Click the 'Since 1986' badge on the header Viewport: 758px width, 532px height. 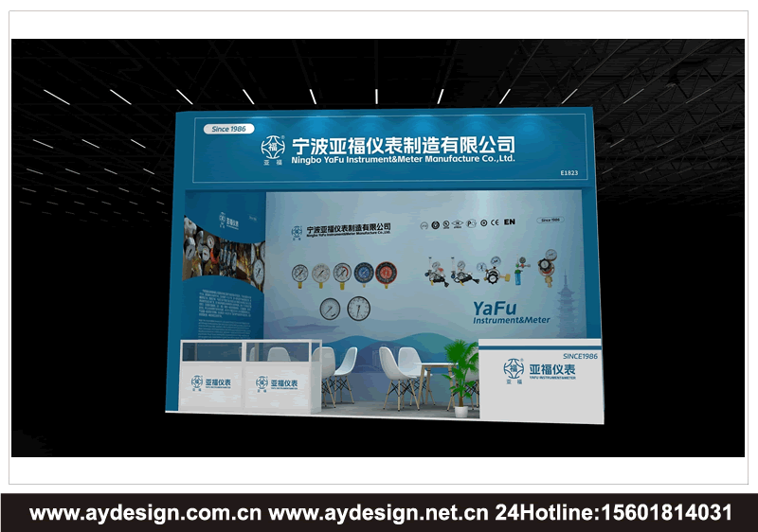point(228,129)
